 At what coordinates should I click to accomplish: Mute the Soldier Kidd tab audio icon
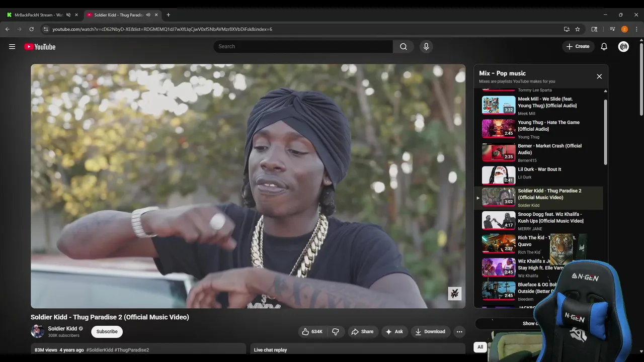pos(148,15)
